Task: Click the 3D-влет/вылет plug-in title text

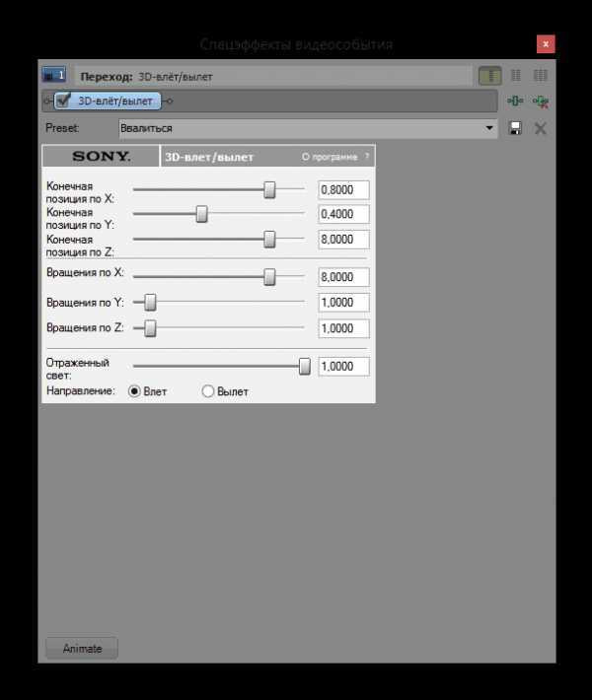Action: (209, 157)
